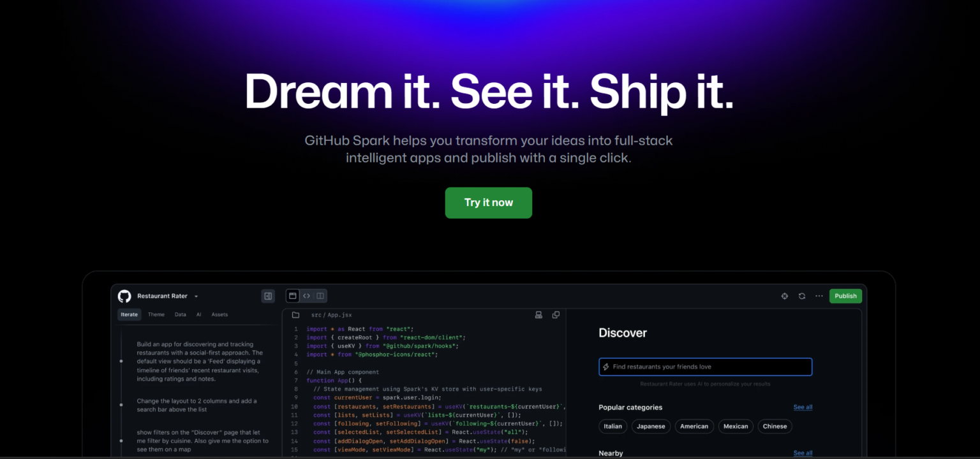Click the '@phosphor-icons/react' import line

(x=372, y=354)
